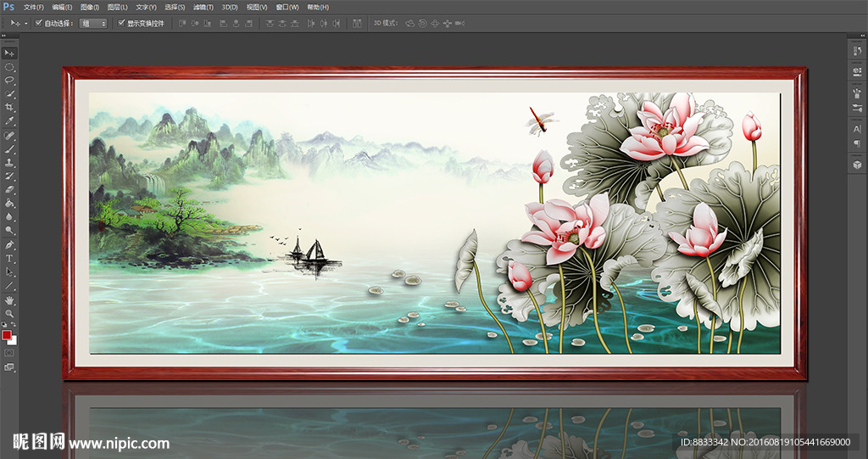Screen dimensions: 868x459
Task: Open the 组 auto-select dropdown
Action: tap(93, 23)
